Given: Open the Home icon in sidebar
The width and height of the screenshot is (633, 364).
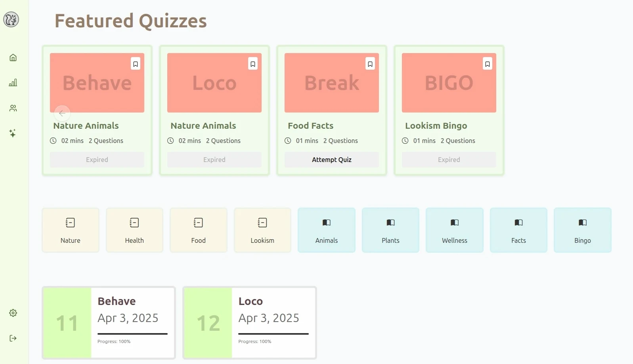Looking at the screenshot, I should pos(13,57).
